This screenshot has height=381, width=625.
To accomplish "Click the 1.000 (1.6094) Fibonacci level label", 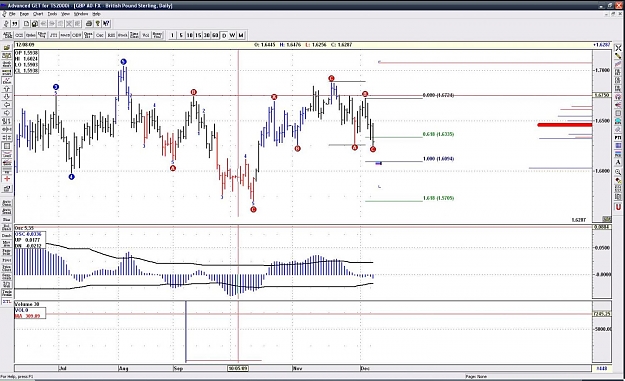I will click(x=438, y=159).
